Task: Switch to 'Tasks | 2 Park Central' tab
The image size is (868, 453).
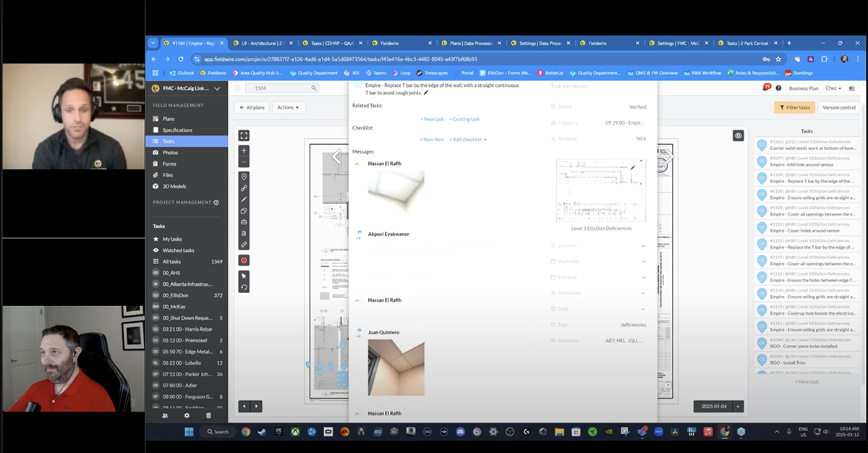Action: (x=749, y=43)
